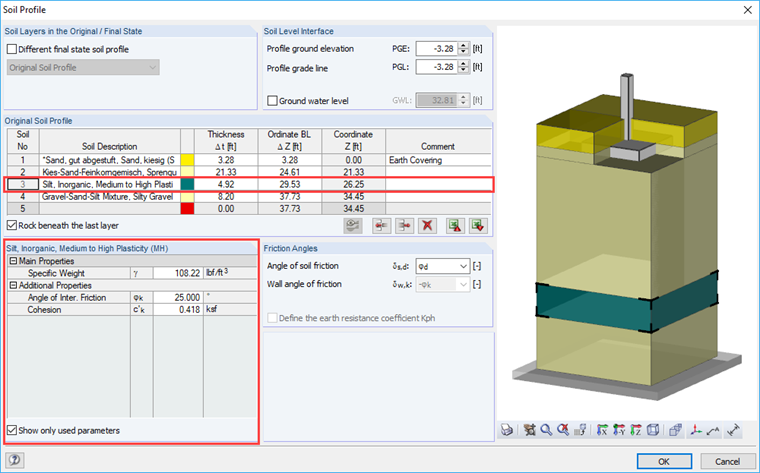Open the Angle of soil friction dropdown
The height and width of the screenshot is (473, 760).
pyautogui.click(x=443, y=266)
